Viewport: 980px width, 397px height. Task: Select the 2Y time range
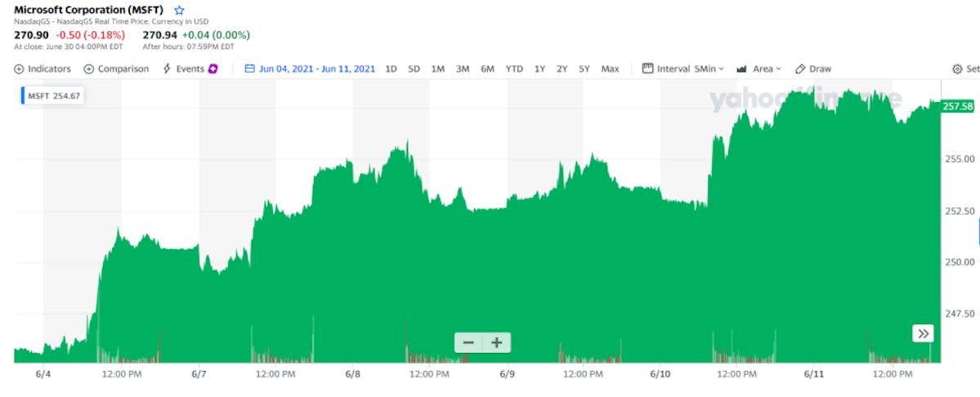pos(562,69)
